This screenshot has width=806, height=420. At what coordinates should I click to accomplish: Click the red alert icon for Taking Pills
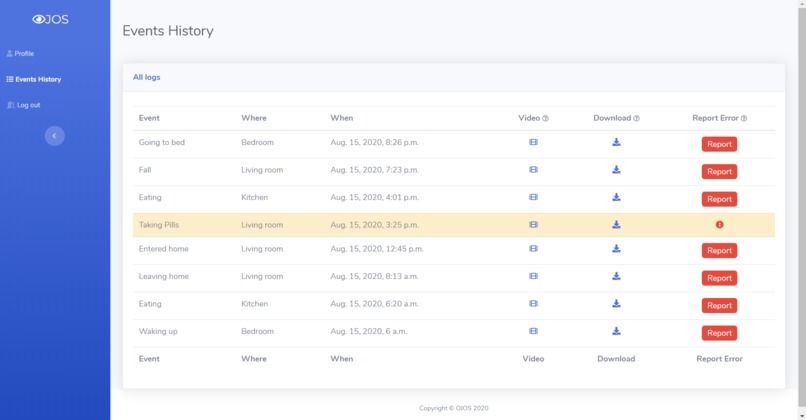coord(719,224)
